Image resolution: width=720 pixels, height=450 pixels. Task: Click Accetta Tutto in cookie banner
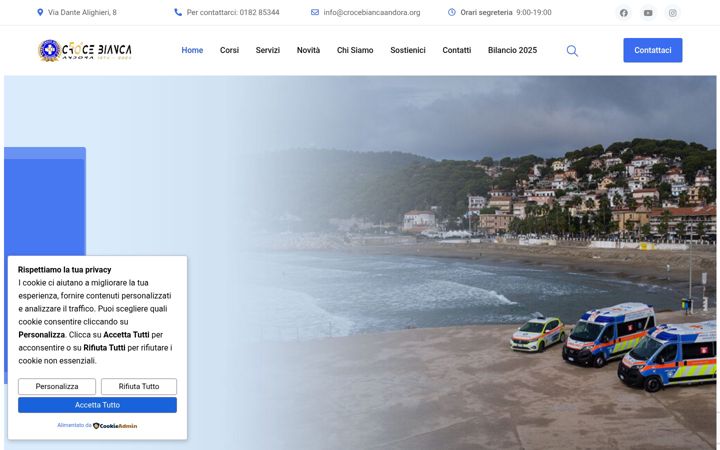click(97, 405)
